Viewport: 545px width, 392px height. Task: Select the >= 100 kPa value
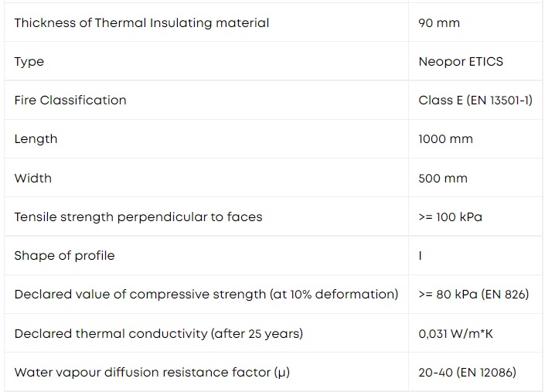450,216
